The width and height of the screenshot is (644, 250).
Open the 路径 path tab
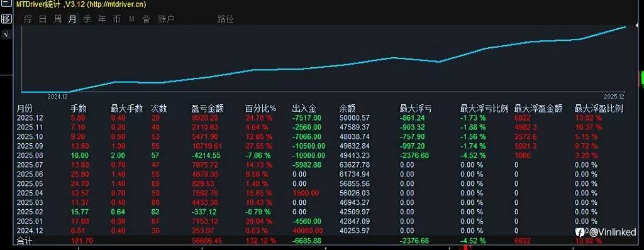225,19
